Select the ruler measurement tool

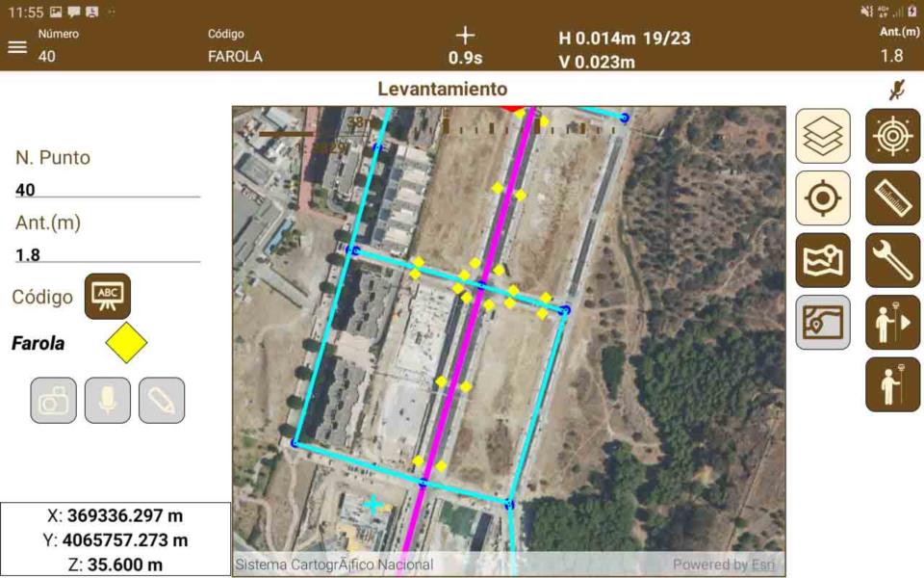tap(892, 198)
